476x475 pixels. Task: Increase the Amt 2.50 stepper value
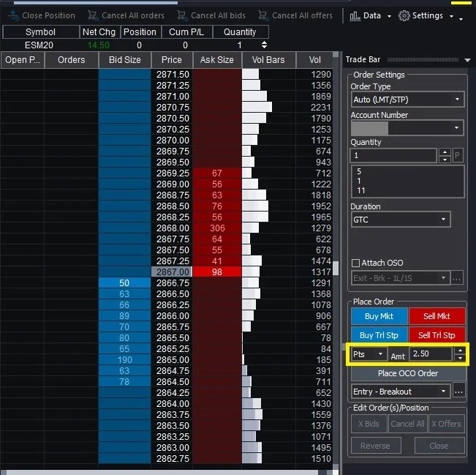[x=460, y=351]
